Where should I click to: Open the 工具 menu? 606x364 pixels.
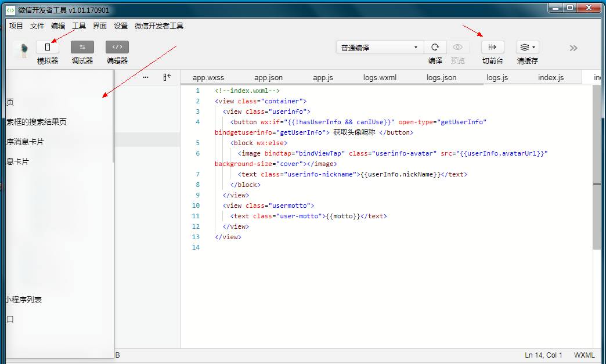click(79, 26)
